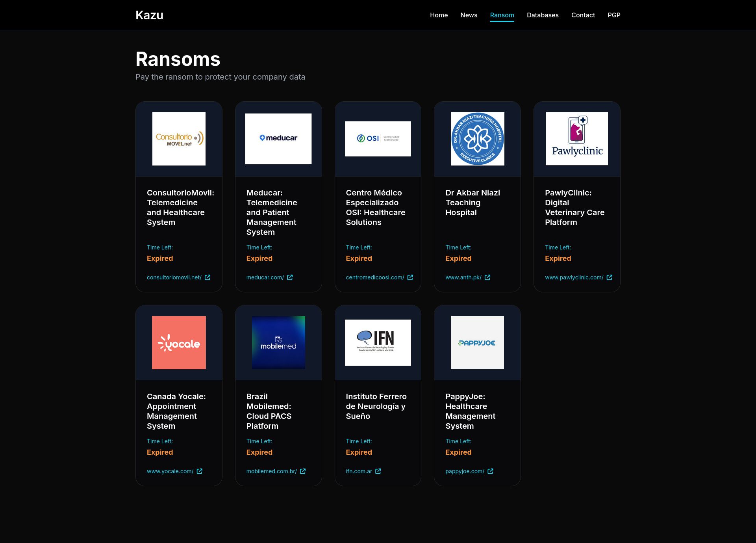Open the ifn.com.ar link

(359, 471)
